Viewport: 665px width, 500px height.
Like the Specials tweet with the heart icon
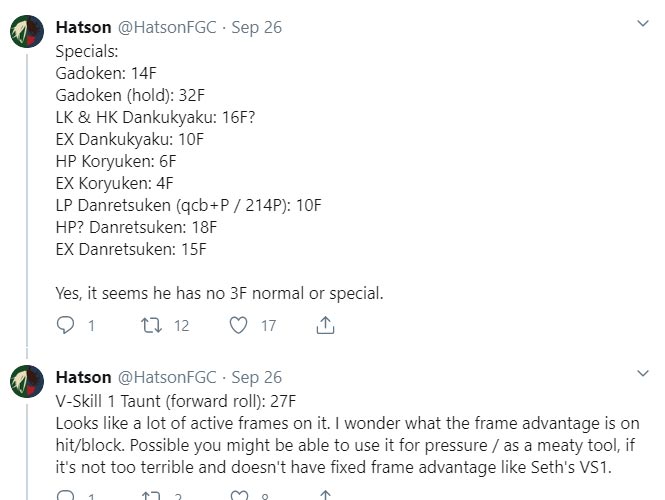(239, 325)
